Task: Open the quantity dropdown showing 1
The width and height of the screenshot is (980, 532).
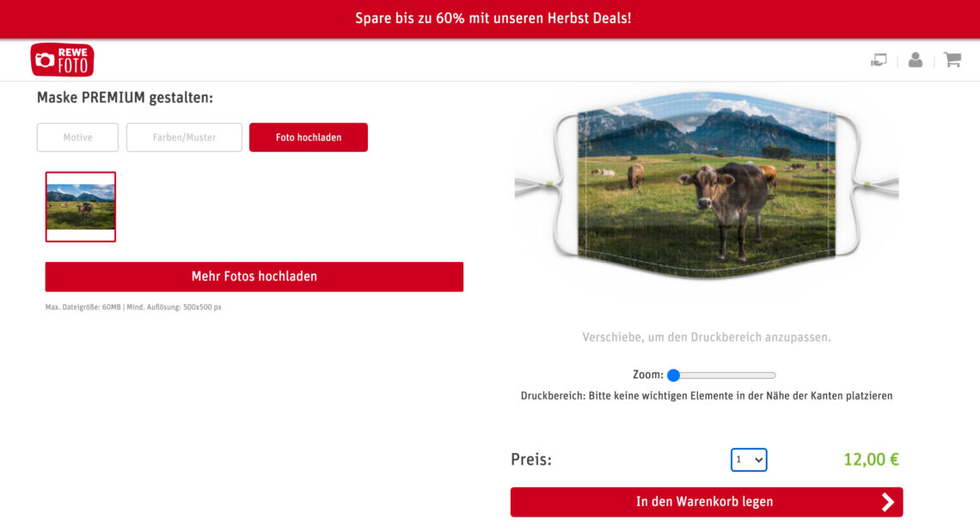Action: (749, 460)
